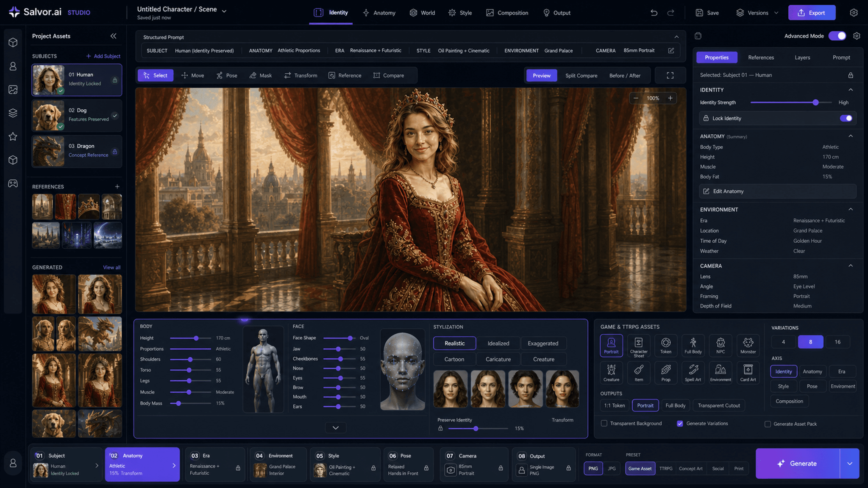This screenshot has height=488, width=868.
Task: Select 16 variations option
Action: pos(837,342)
